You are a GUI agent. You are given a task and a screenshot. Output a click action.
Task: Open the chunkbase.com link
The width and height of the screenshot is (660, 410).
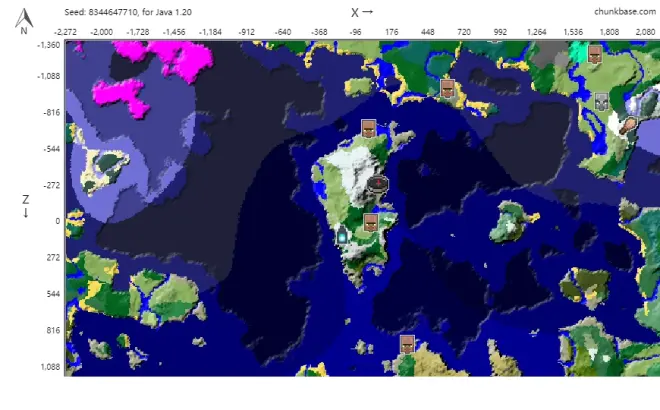pyautogui.click(x=616, y=11)
